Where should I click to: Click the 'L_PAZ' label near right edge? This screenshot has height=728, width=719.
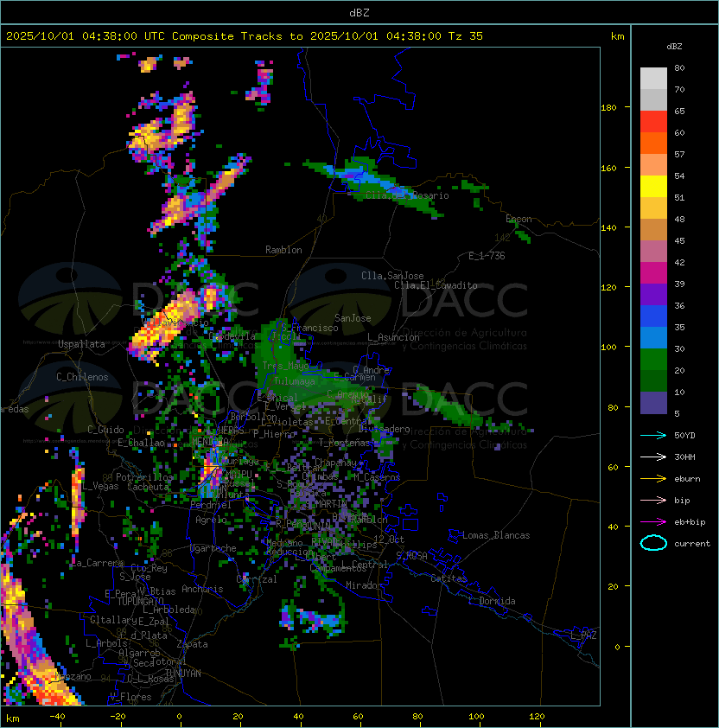click(583, 635)
